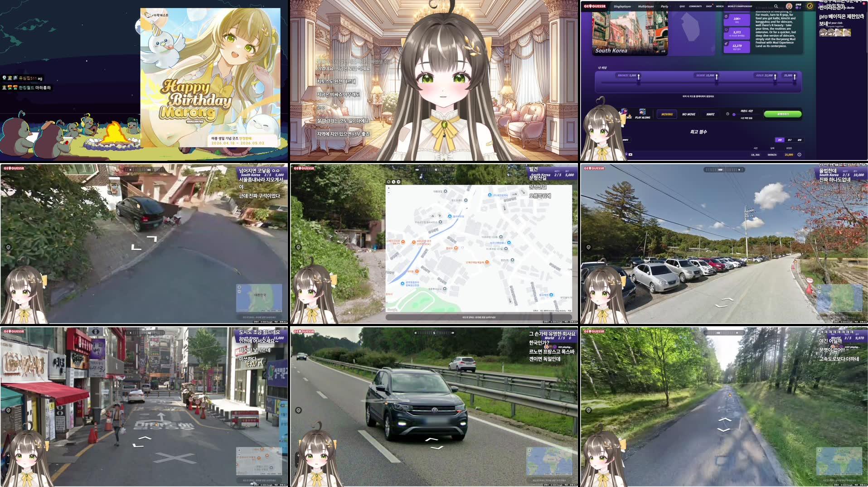Click the BRONZE 5,000 medal marker
This screenshot has width=868, height=487.
pyautogui.click(x=639, y=77)
